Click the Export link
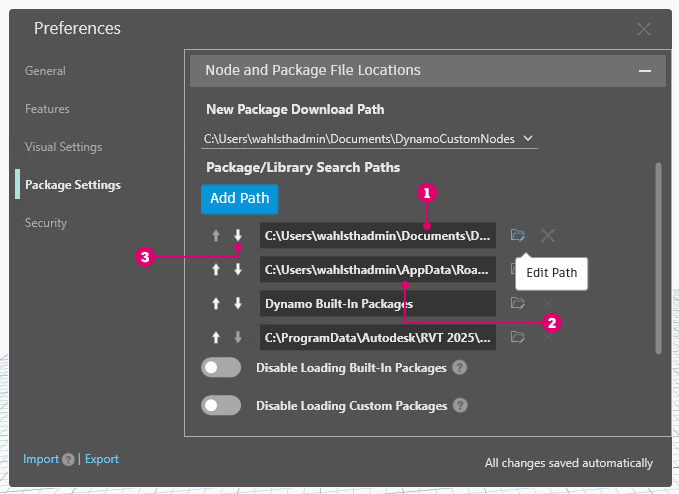 tap(102, 459)
